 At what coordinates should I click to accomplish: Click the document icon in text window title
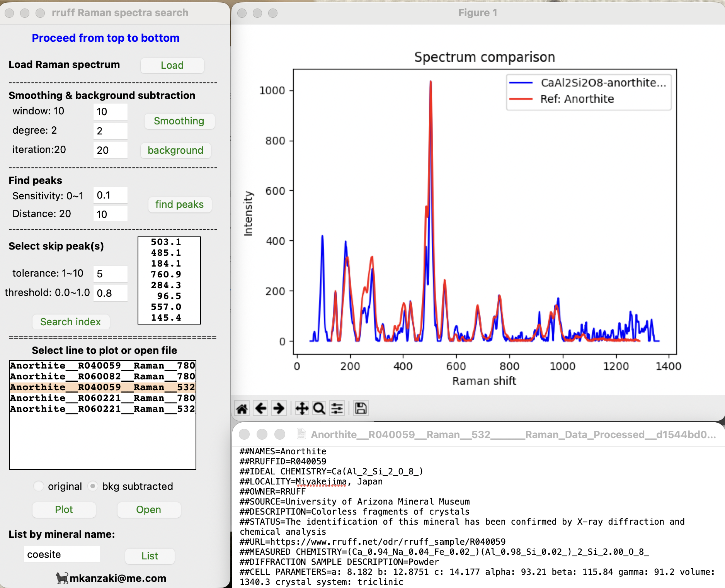(x=301, y=434)
